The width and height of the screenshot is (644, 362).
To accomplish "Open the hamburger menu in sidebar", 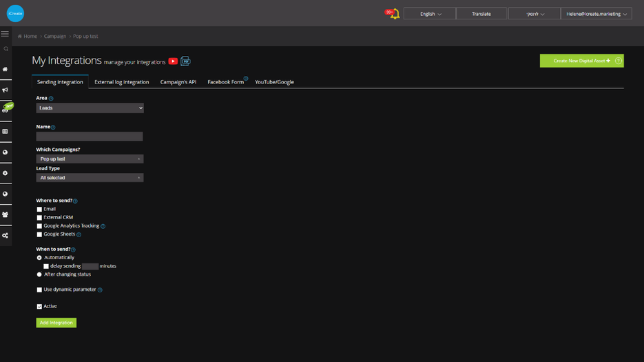I will click(5, 34).
